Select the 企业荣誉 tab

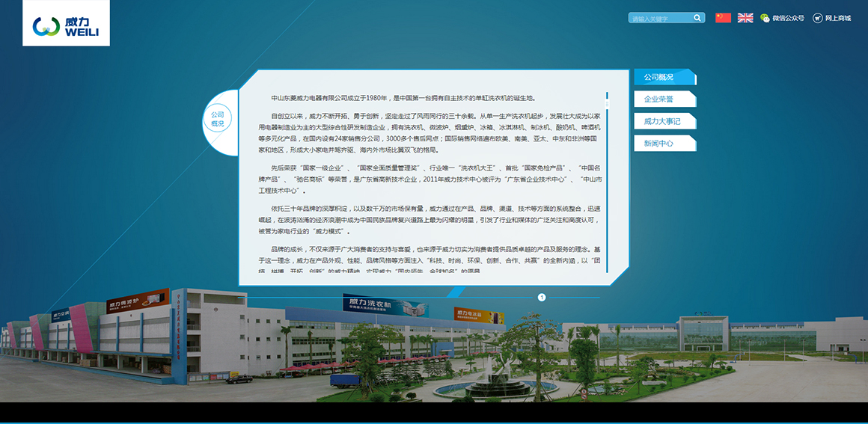tap(664, 99)
